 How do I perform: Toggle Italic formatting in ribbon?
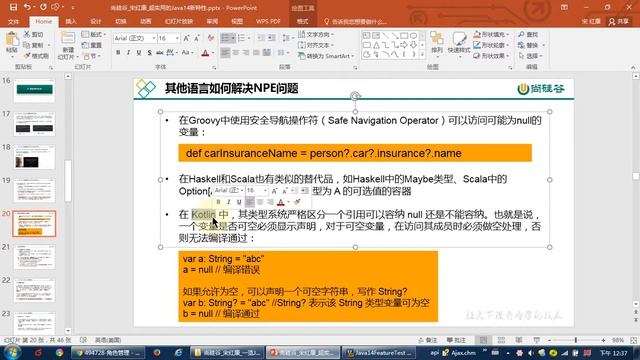point(129,53)
